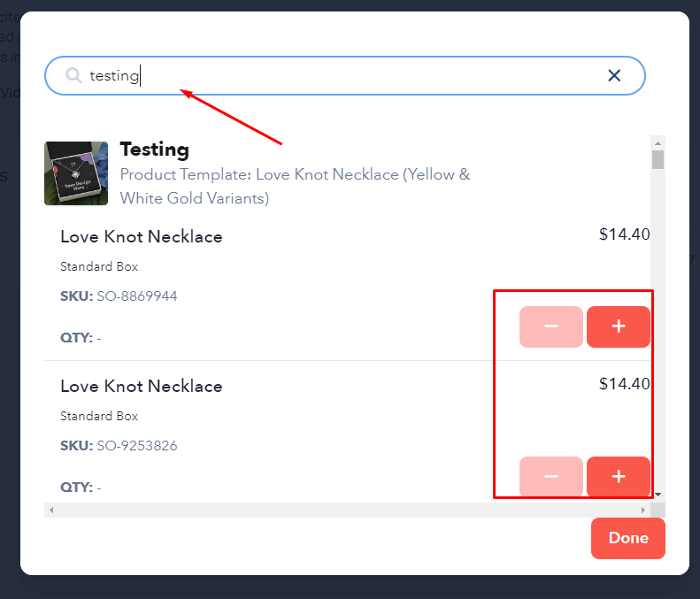
Task: Click the horizontal scrollbar left arrow
Action: pos(51,511)
